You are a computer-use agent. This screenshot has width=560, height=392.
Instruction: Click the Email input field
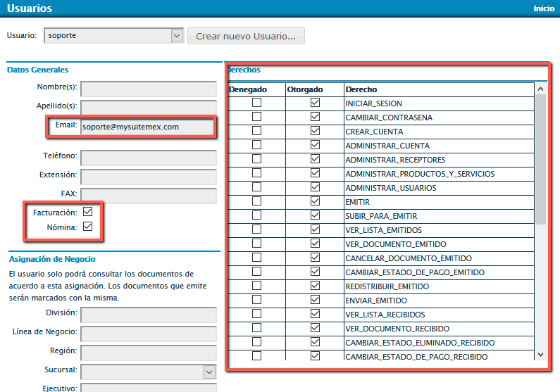147,127
